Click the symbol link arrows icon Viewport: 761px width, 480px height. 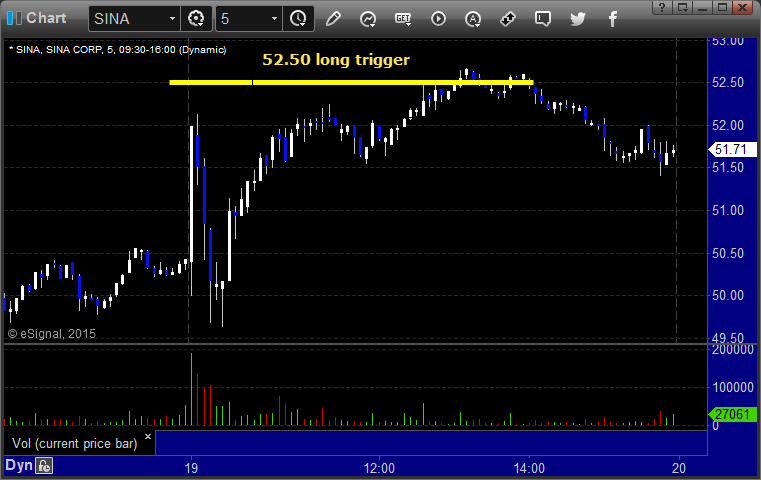[x=508, y=19]
